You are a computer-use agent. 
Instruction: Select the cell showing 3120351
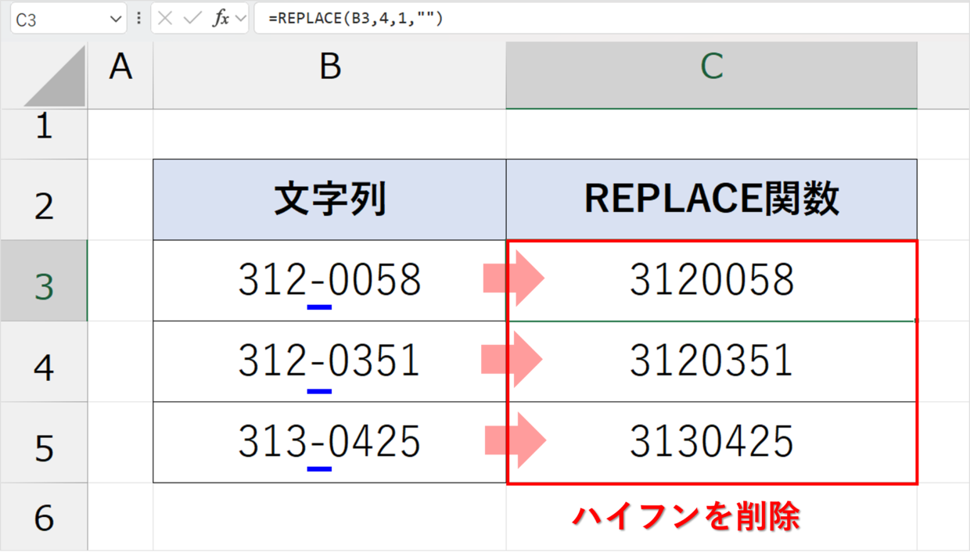click(711, 361)
